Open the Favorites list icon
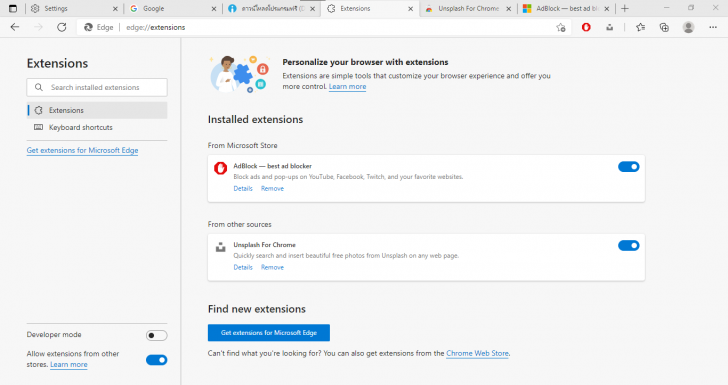Image resolution: width=728 pixels, height=385 pixels. 641,27
